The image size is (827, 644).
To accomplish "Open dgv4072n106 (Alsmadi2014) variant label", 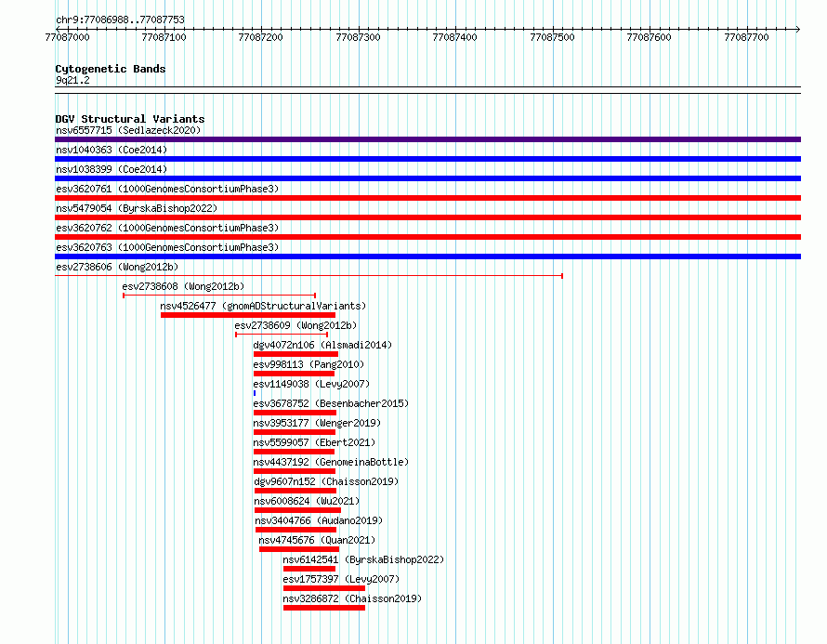I will [322, 345].
